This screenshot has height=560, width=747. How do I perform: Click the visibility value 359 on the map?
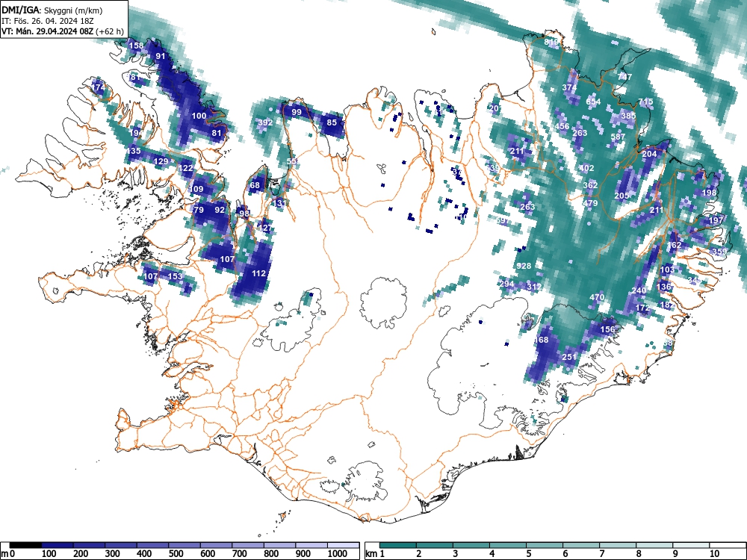tap(719, 252)
